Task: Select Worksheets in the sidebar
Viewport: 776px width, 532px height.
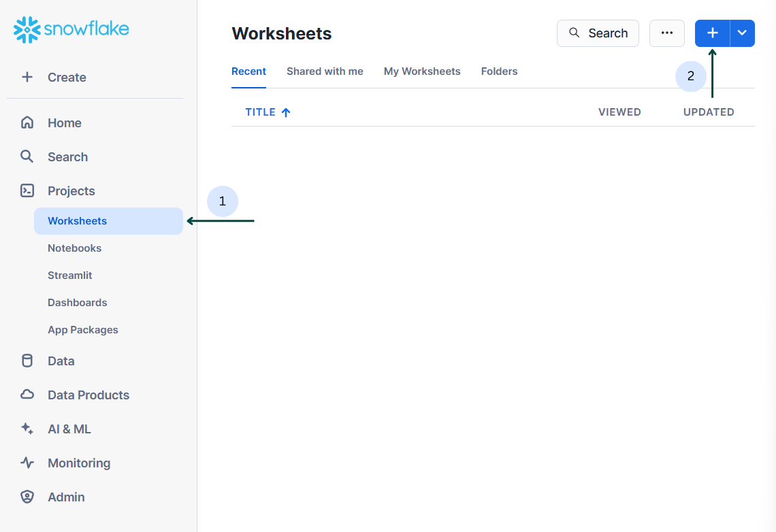Action: click(x=108, y=221)
